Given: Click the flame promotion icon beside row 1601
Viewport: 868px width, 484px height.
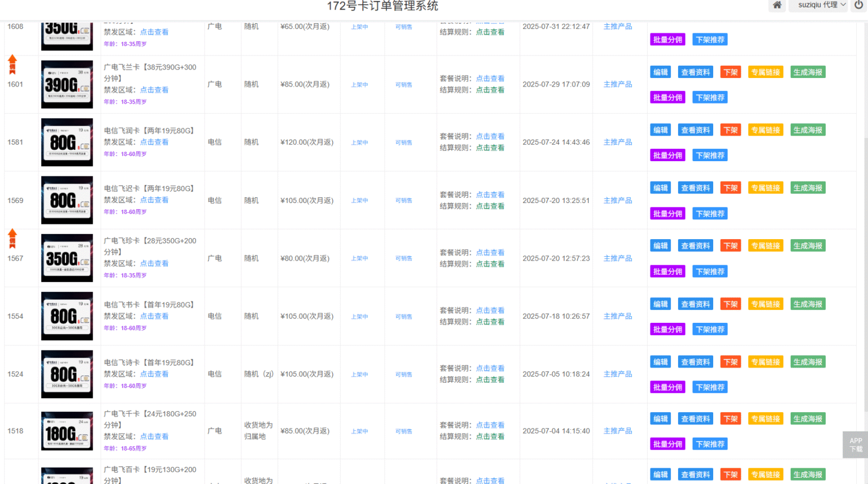Looking at the screenshot, I should pos(12,64).
